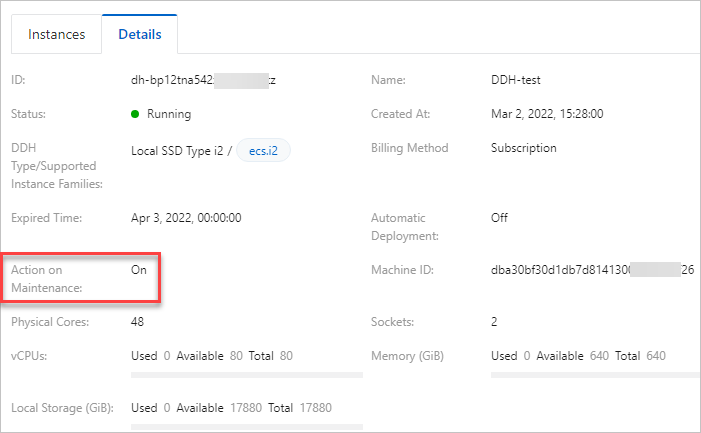This screenshot has width=701, height=433.
Task: Click the Memory Available 640 value
Action: tap(599, 356)
